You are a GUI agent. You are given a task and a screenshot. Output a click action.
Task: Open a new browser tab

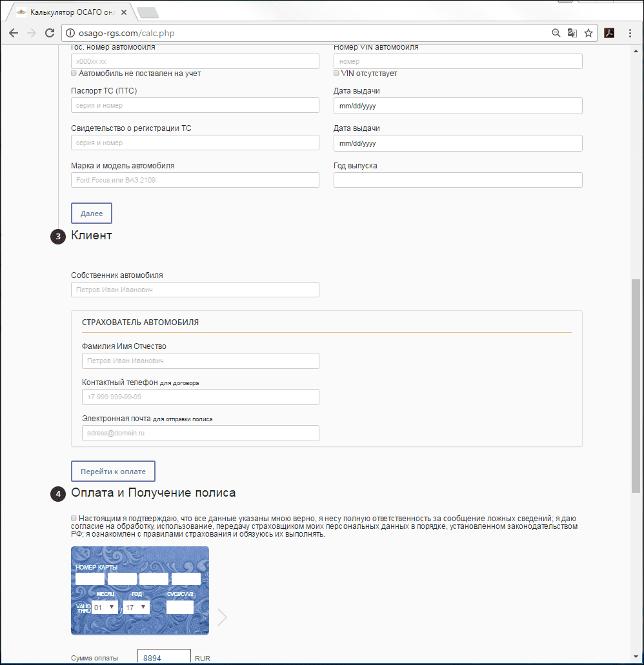pyautogui.click(x=148, y=13)
